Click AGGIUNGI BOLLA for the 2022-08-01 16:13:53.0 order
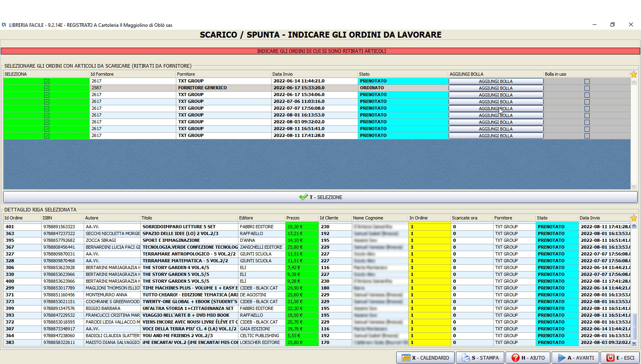This screenshot has width=641, height=364. coord(496,115)
